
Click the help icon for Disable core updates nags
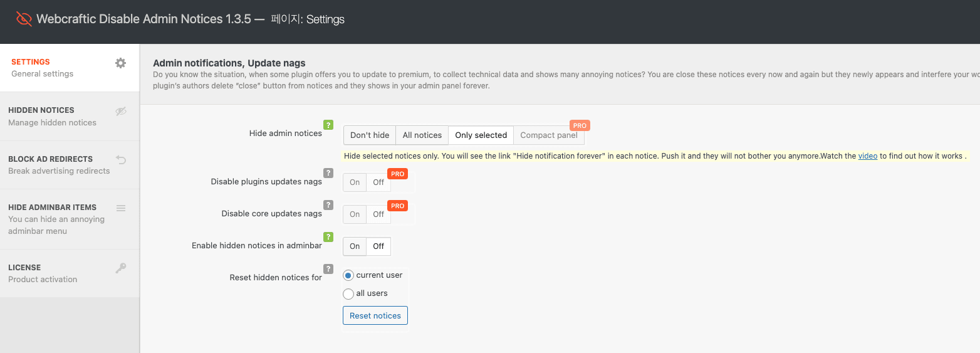pyautogui.click(x=328, y=205)
